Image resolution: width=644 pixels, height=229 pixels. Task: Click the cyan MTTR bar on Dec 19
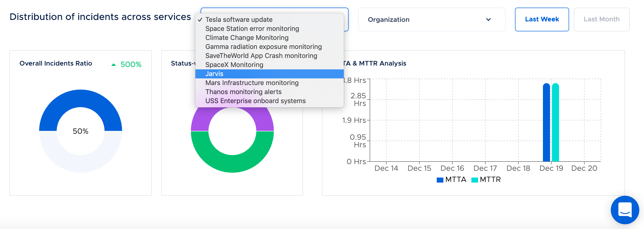point(555,122)
